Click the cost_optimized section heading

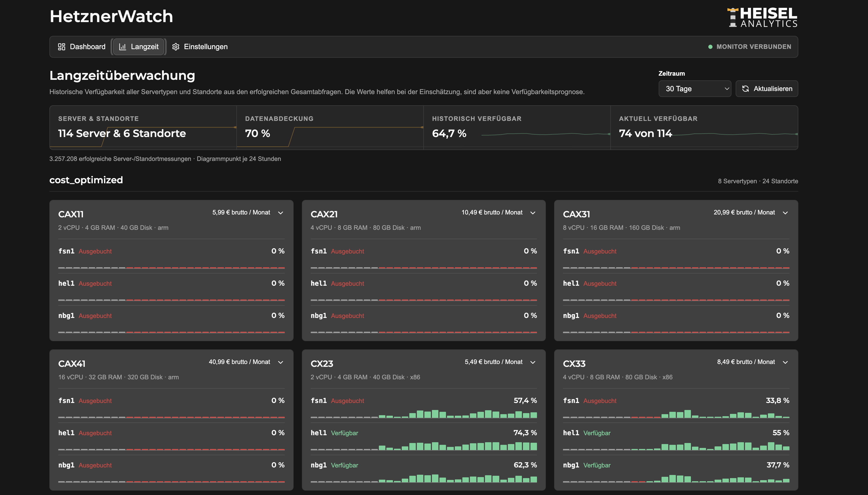(86, 180)
